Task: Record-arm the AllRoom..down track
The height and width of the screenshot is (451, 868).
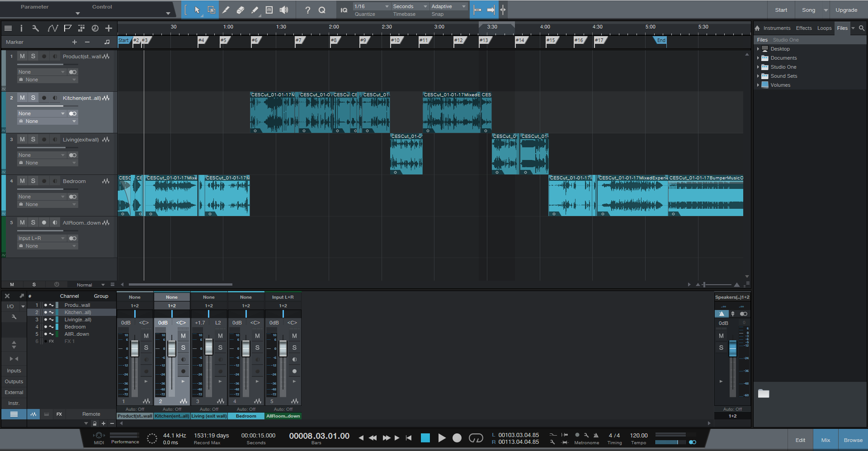Action: coord(43,222)
